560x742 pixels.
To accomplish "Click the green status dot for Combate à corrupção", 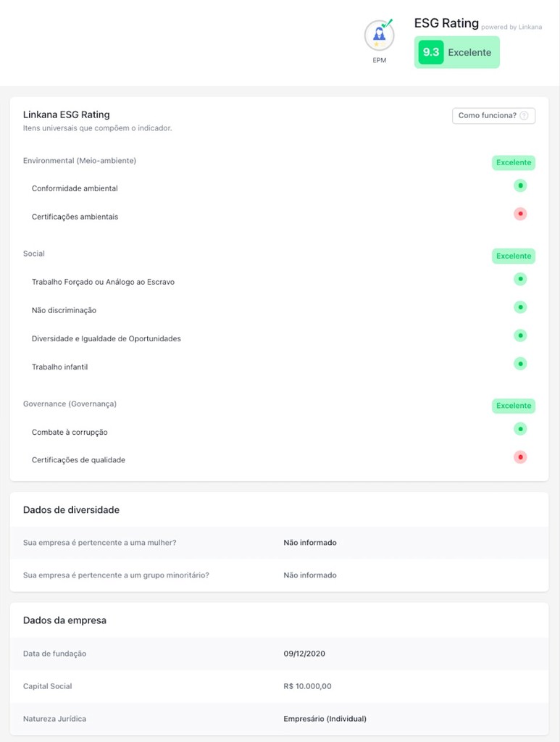I will point(520,428).
